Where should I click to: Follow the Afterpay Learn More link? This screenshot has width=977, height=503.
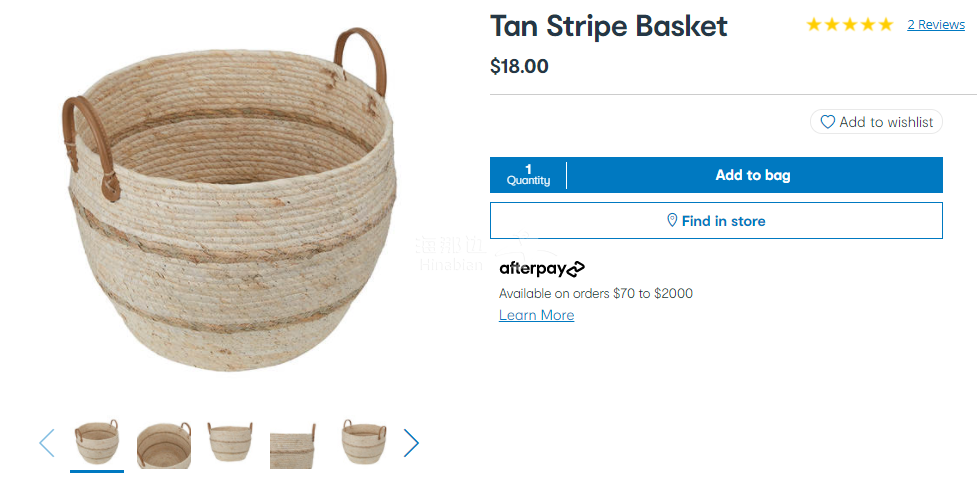coord(536,315)
